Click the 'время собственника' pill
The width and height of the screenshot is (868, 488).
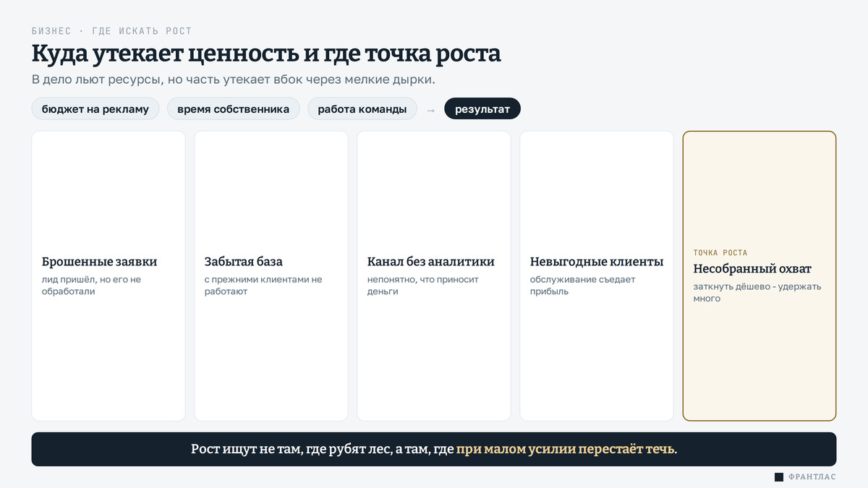[234, 109]
